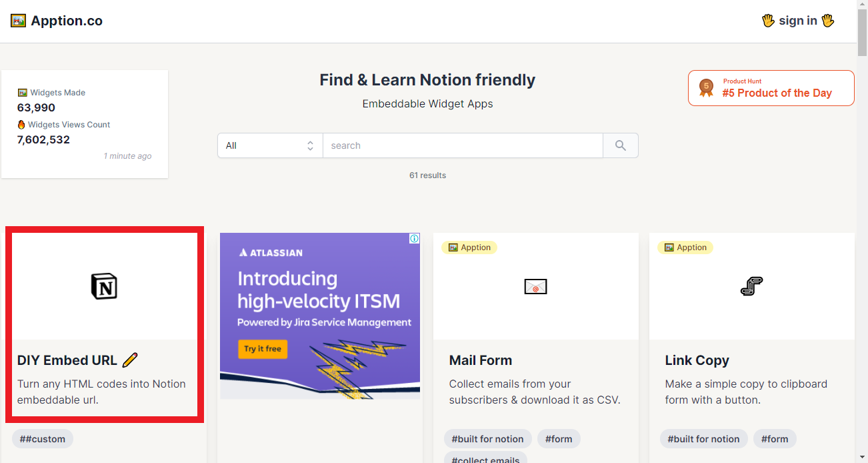Image resolution: width=868 pixels, height=463 pixels.
Task: Open the Atlassian ITSM ad banner
Action: point(320,316)
